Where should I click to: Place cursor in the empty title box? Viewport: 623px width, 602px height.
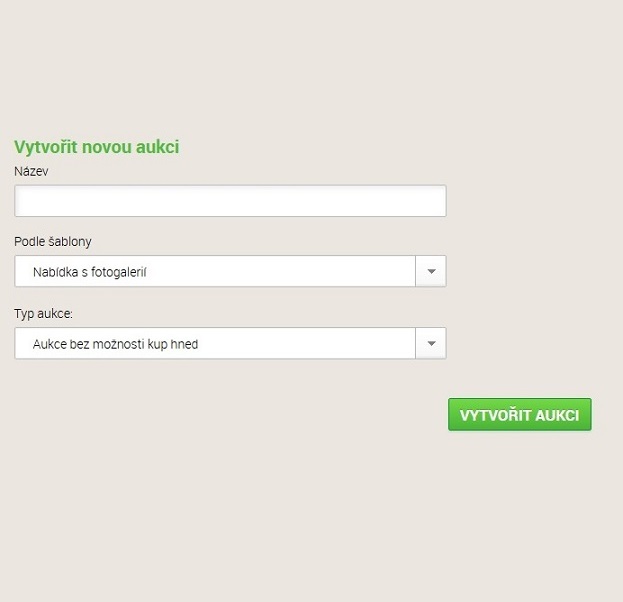230,201
